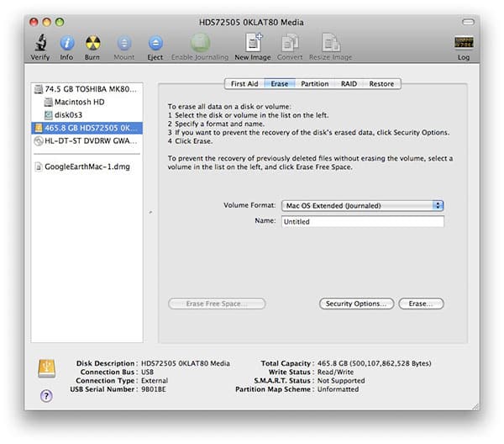Click the pane splitter handle

click(150, 213)
